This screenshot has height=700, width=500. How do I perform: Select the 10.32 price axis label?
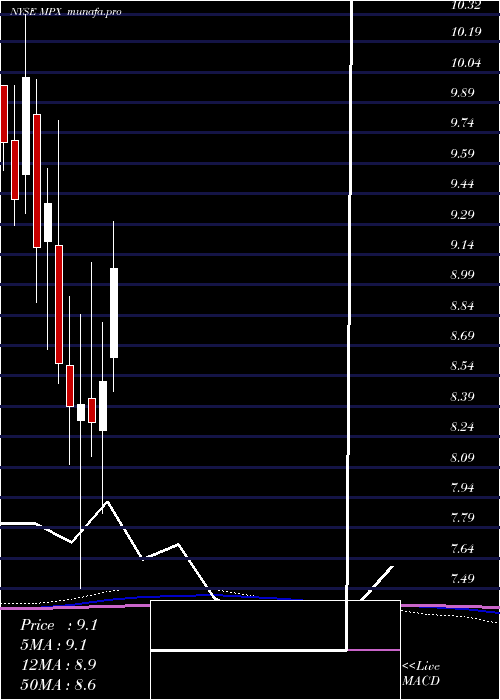point(467,6)
